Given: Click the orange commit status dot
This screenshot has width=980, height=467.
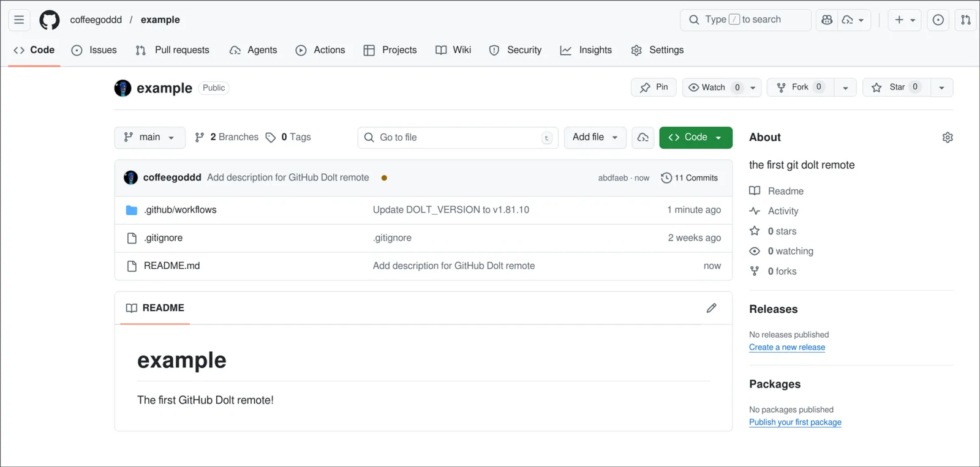Looking at the screenshot, I should [384, 177].
